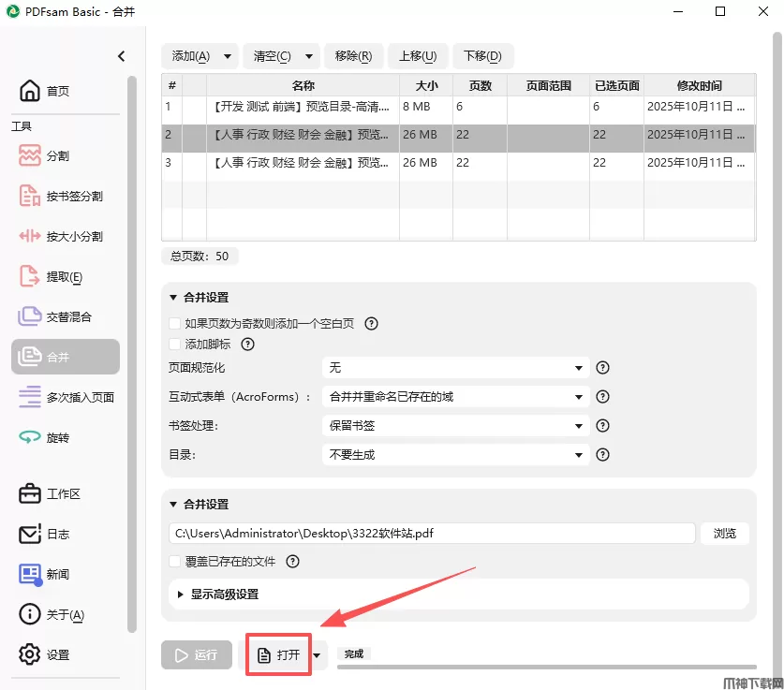Viewport: 784px width, 690px height.
Task: Enable 覆盖已存在的文件 checkbox
Action: [174, 562]
